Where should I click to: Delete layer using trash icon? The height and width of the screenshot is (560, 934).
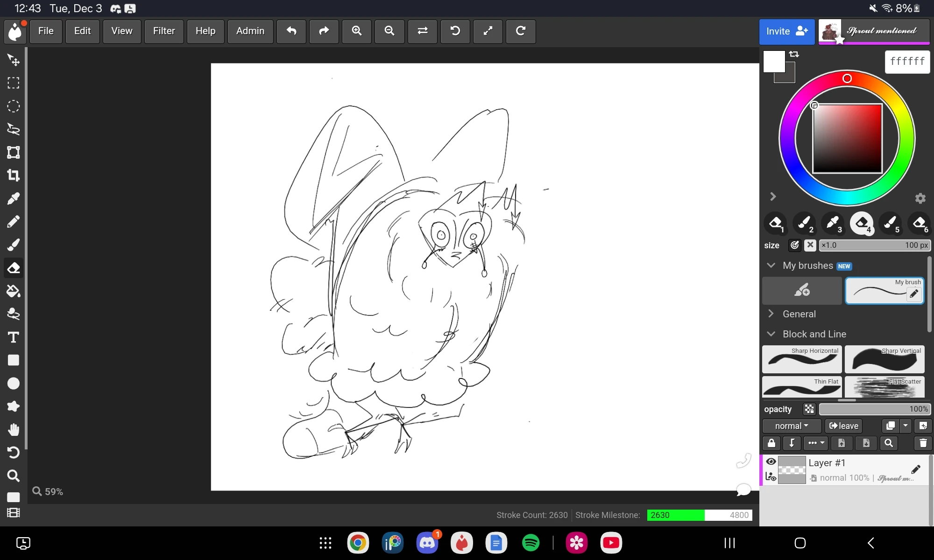923,443
